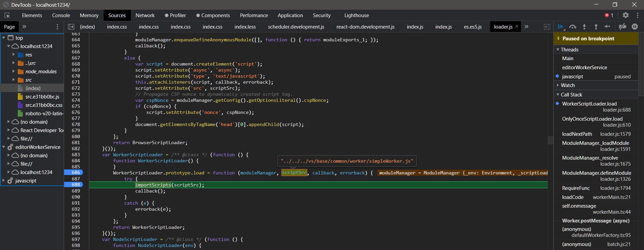This screenshot has height=250, width=644.
Task: Click the code editor vertical scrollbar thumb
Action: coord(550,140)
